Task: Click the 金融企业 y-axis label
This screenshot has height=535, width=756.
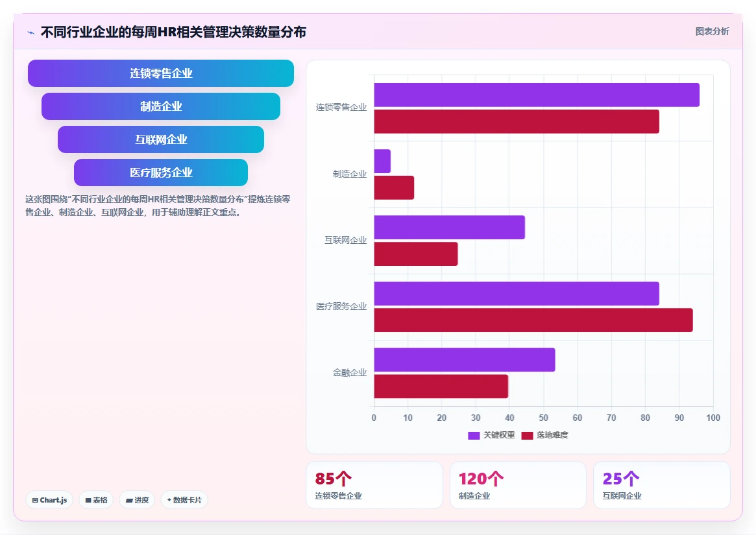Action: (x=350, y=373)
